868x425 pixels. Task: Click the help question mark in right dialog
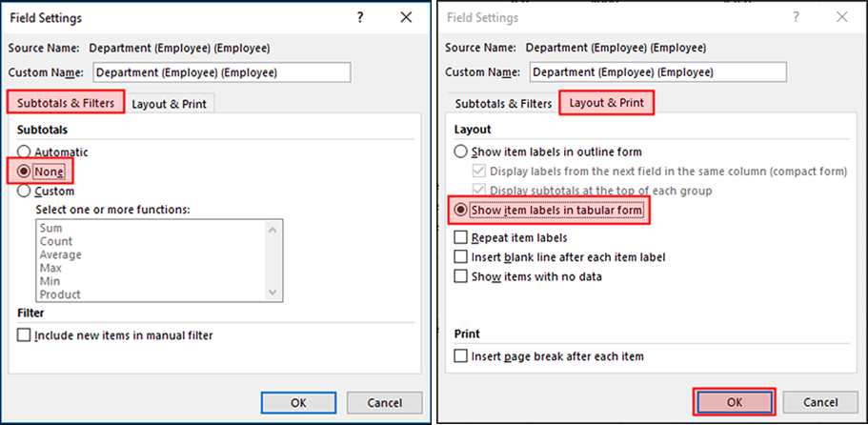[x=797, y=18]
